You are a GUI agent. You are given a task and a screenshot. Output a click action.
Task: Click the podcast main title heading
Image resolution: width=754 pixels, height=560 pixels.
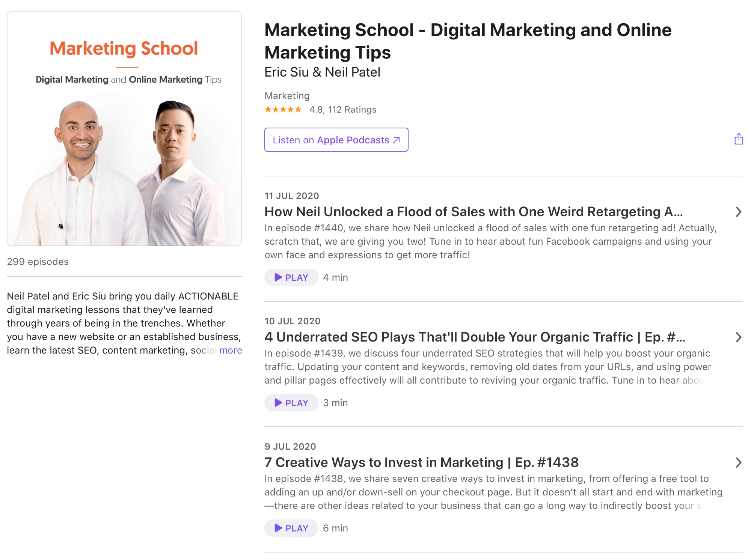pos(468,41)
